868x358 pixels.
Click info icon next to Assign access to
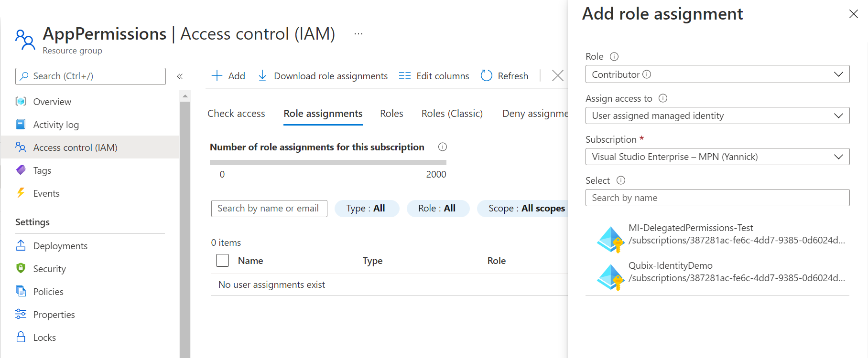click(663, 98)
